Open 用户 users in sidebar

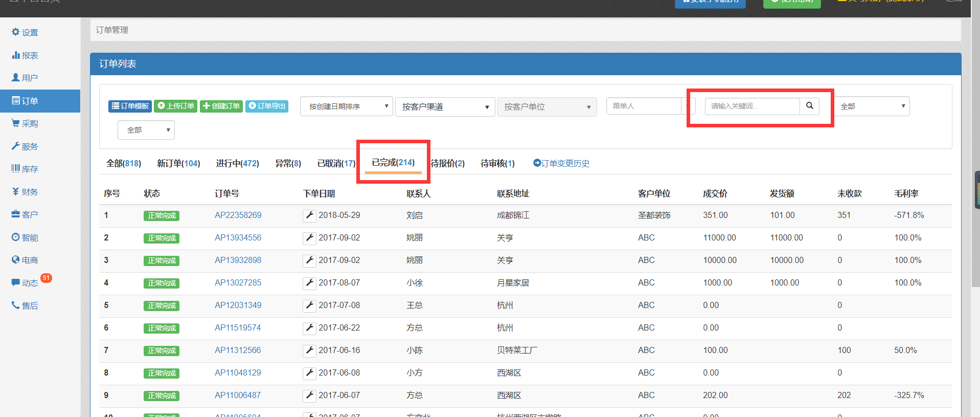(x=25, y=78)
